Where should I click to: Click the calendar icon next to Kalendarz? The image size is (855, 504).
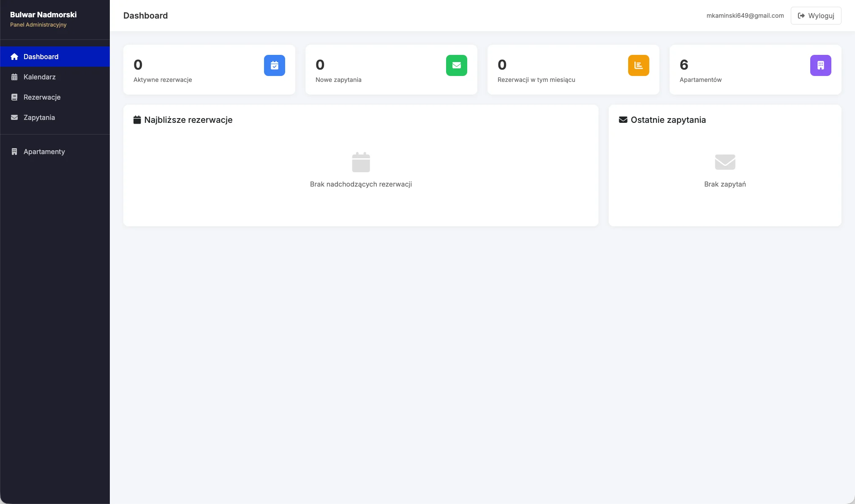click(14, 77)
